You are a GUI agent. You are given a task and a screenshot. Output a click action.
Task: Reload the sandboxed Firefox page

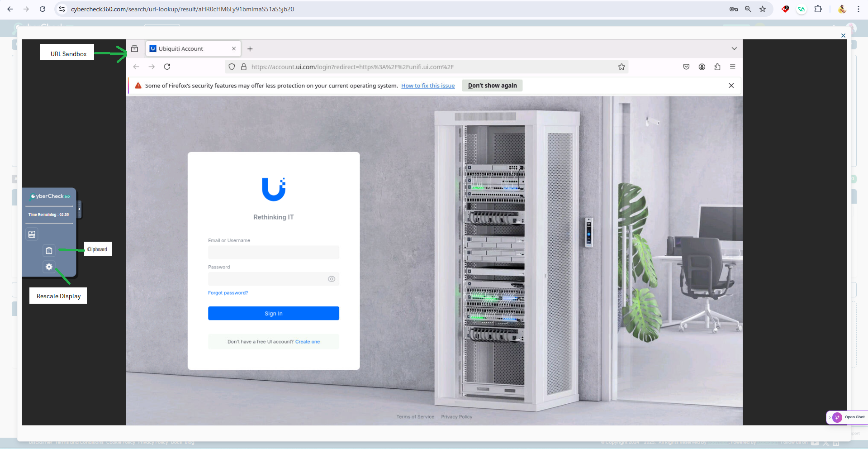pyautogui.click(x=167, y=67)
